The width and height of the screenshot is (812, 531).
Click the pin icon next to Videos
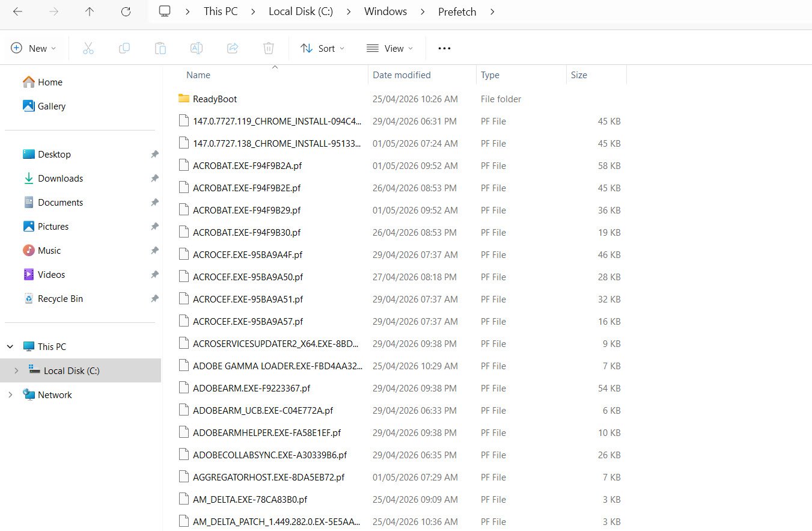click(154, 274)
